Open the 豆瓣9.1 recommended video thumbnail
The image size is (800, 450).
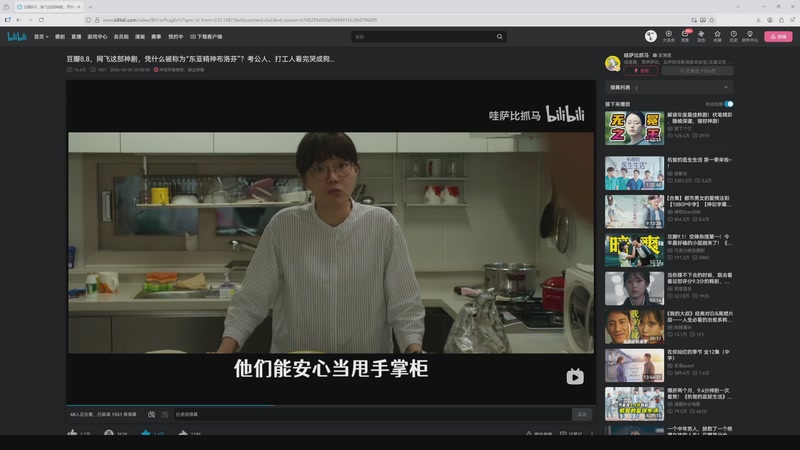[634, 250]
